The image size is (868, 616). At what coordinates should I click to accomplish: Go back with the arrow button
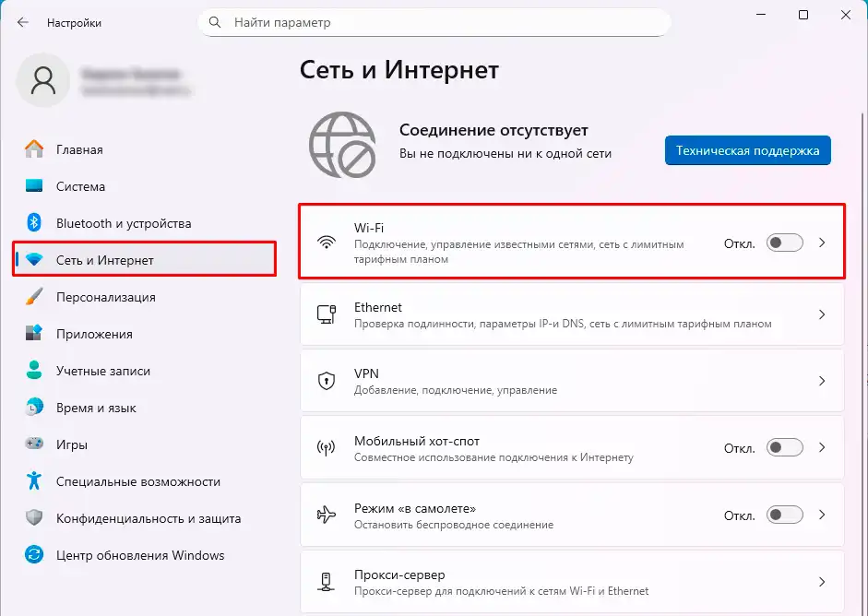click(x=20, y=22)
